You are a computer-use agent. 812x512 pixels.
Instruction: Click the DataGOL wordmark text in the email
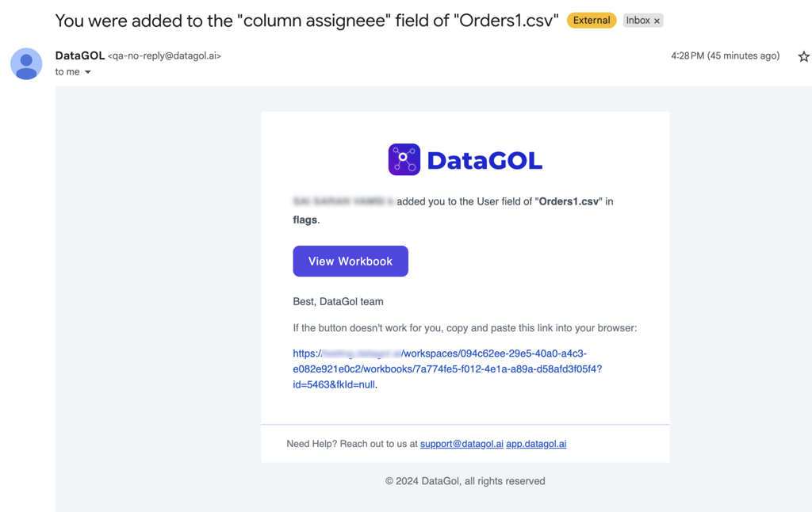[485, 161]
